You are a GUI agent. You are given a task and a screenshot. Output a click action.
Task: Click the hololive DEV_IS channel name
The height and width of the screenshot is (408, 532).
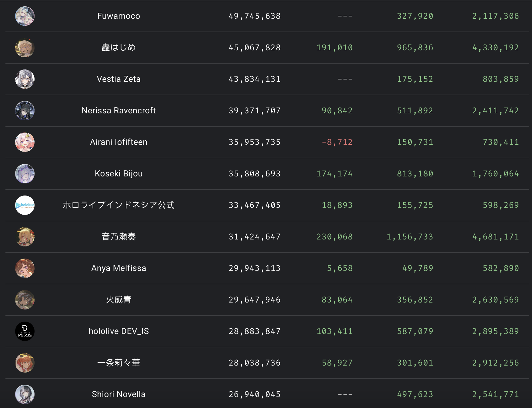click(118, 331)
